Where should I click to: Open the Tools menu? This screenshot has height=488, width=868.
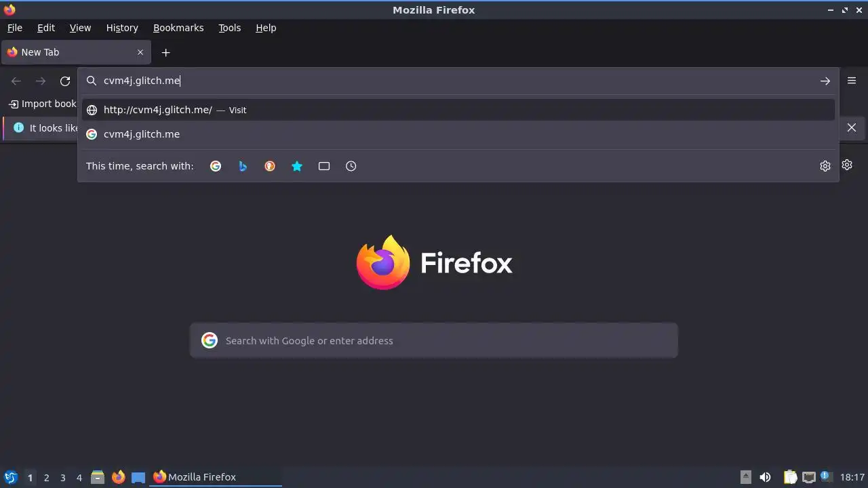click(229, 28)
